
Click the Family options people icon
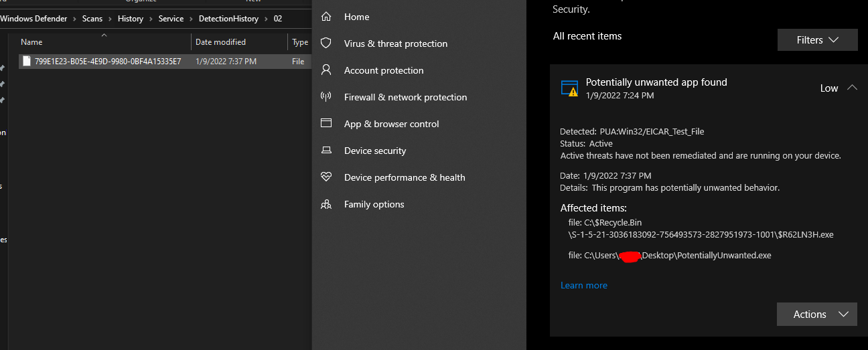[326, 203]
